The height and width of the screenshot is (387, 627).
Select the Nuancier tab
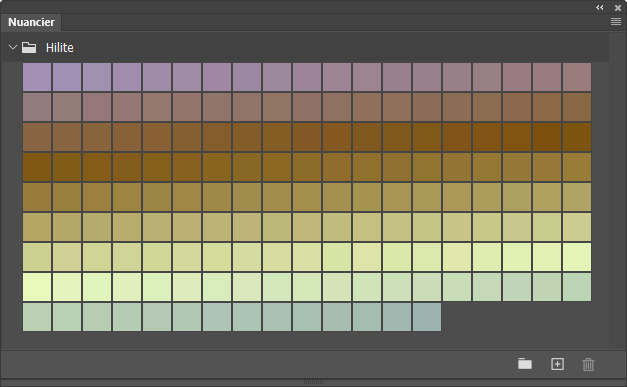31,22
